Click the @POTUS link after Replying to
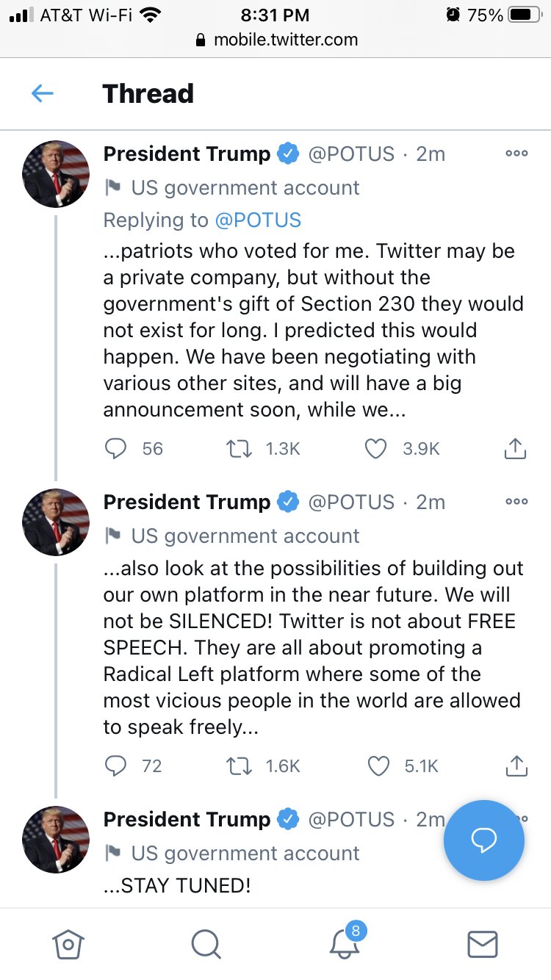Image resolution: width=551 pixels, height=980 pixels. coord(258,220)
